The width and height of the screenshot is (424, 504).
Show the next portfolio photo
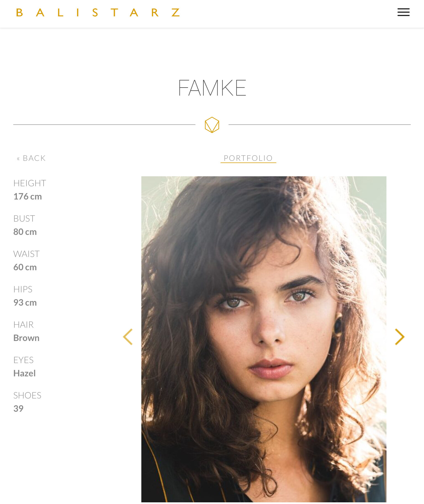tap(399, 337)
